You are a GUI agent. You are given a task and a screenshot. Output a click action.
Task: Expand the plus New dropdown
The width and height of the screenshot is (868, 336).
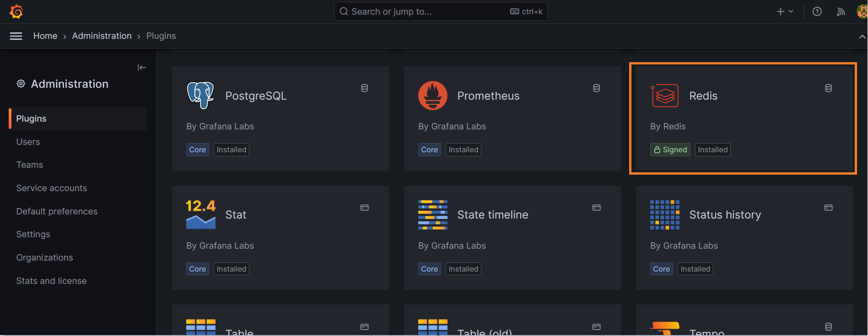[784, 12]
